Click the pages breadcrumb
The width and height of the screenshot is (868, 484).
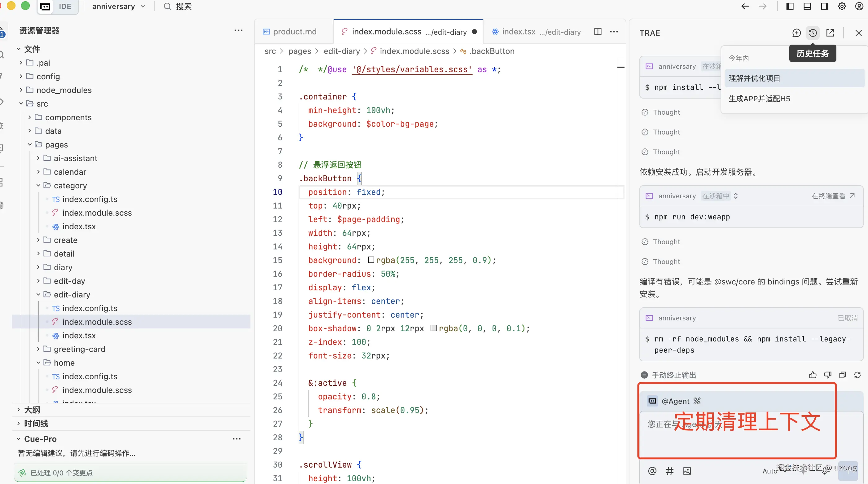tap(300, 51)
